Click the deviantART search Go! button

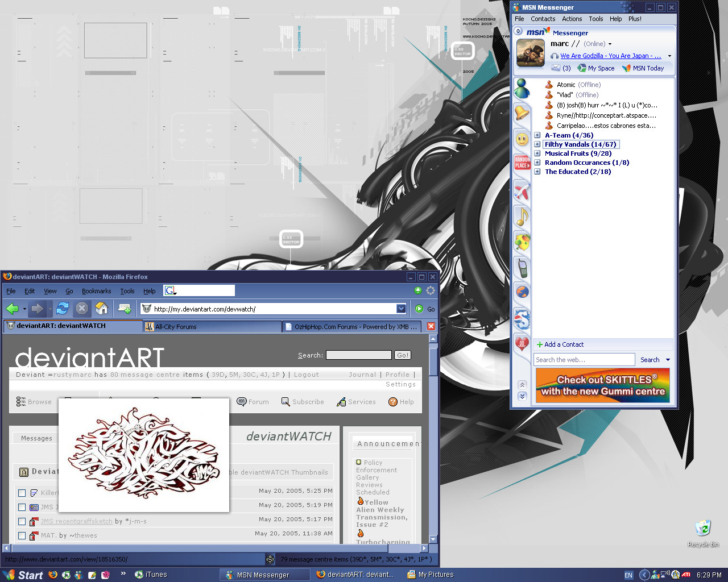403,355
